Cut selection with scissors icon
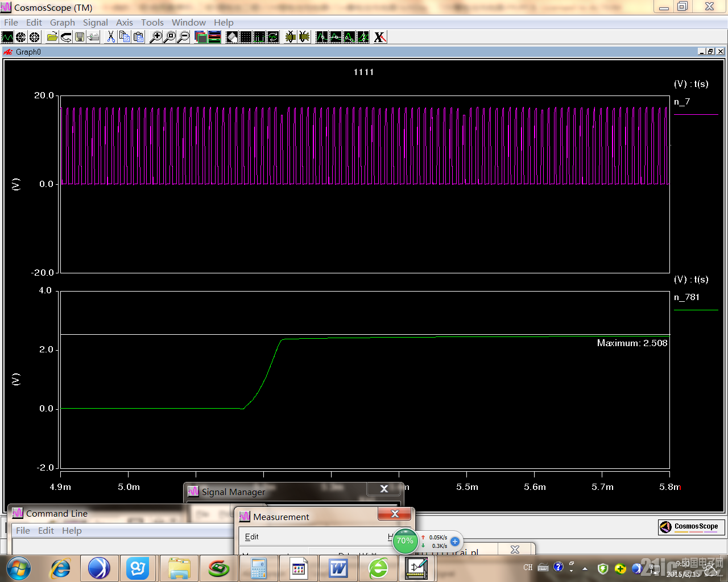The image size is (728, 582). [111, 37]
